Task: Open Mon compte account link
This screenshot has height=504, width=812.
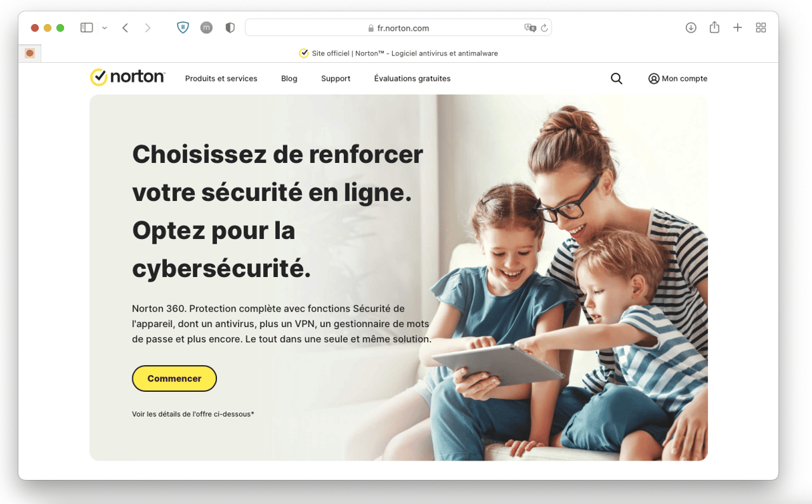Action: point(678,79)
